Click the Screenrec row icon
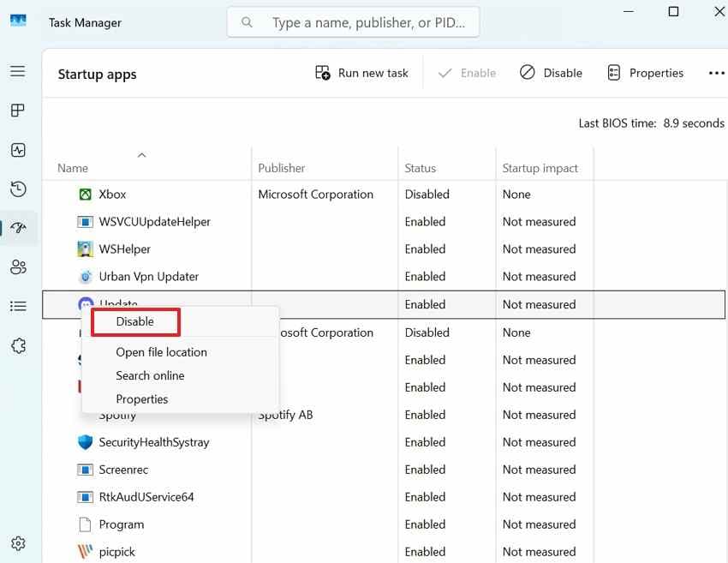This screenshot has width=728, height=563. (x=85, y=470)
